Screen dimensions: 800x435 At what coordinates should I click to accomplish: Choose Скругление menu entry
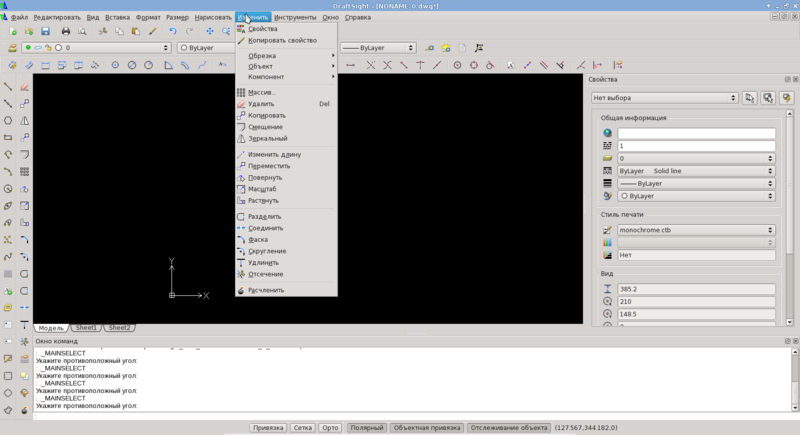[x=286, y=251]
